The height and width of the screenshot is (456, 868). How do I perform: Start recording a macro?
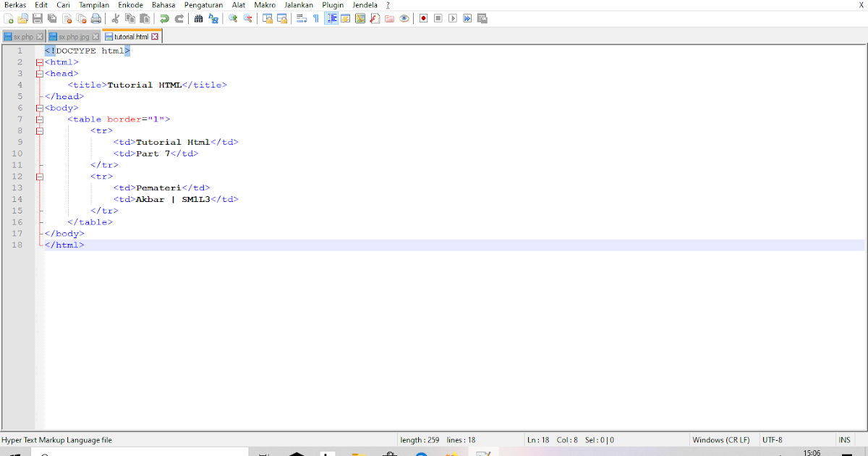point(422,18)
